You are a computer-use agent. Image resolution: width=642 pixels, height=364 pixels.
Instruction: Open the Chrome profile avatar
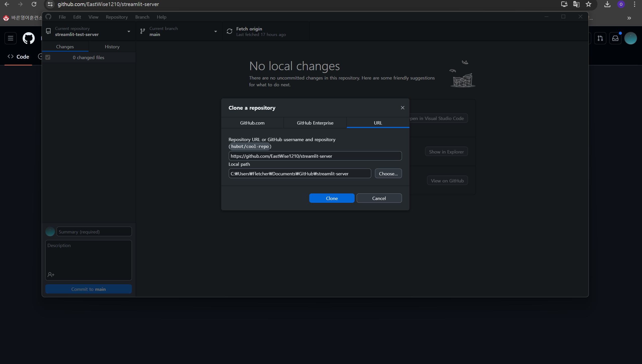click(621, 4)
